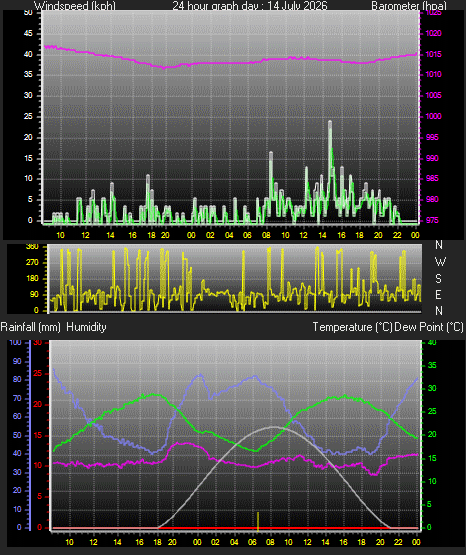The height and width of the screenshot is (555, 466).
Task: Click the Humidity label
Action: 86,327
